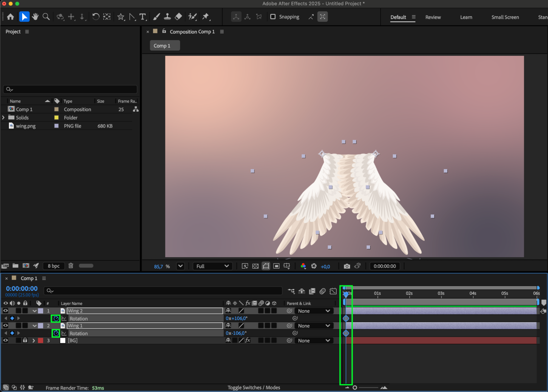Select the Brush tool
Viewport: 548px width, 392px height.
(156, 17)
